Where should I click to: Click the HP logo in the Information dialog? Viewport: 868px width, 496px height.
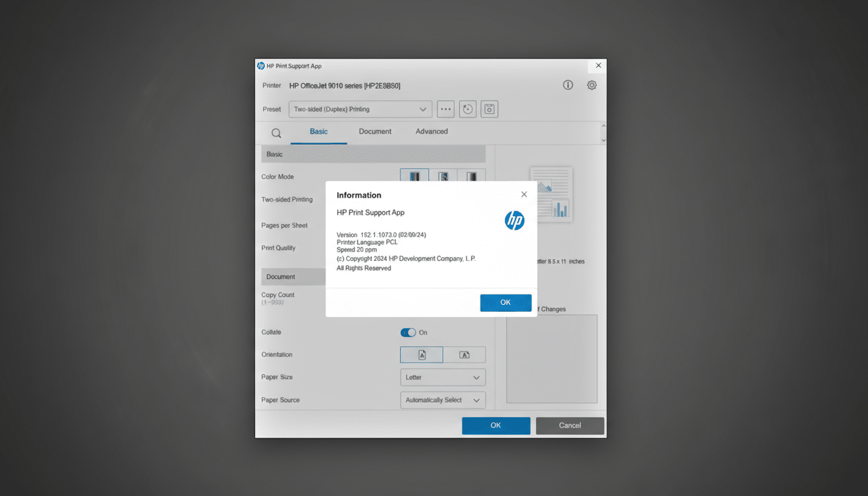click(515, 220)
